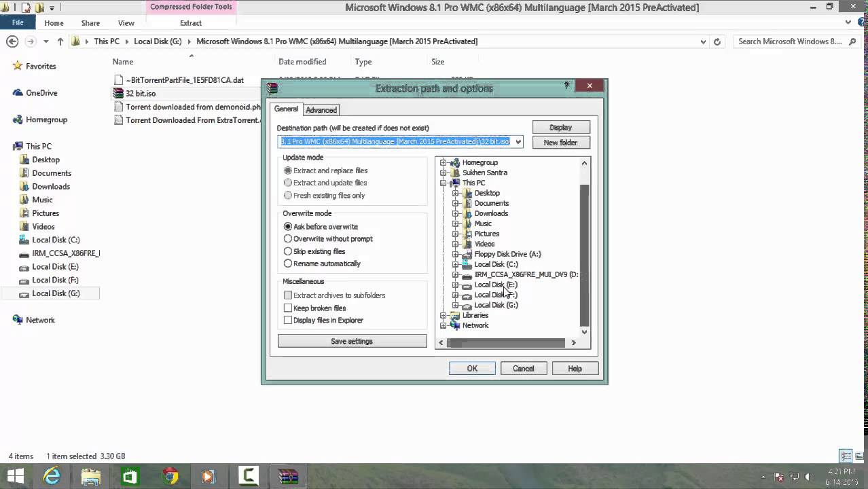This screenshot has height=489, width=868.
Task: Expand Local Disk (G:) in dialog tree
Action: pos(456,305)
